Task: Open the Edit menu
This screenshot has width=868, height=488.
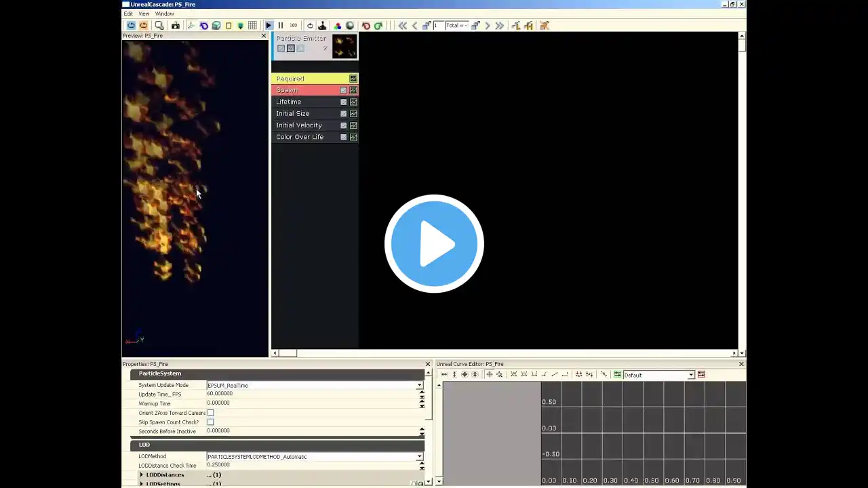Action: click(128, 14)
